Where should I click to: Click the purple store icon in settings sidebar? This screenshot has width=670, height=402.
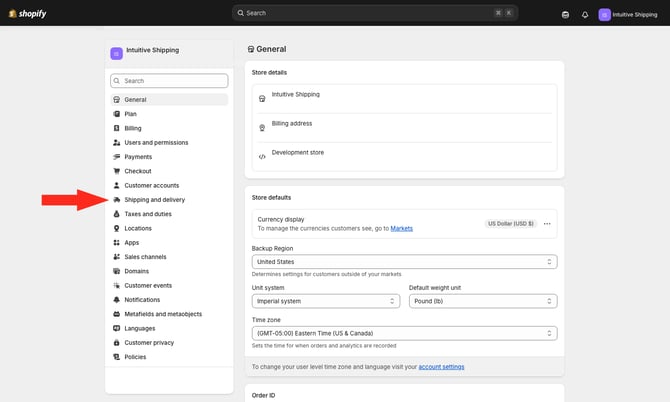(x=116, y=53)
